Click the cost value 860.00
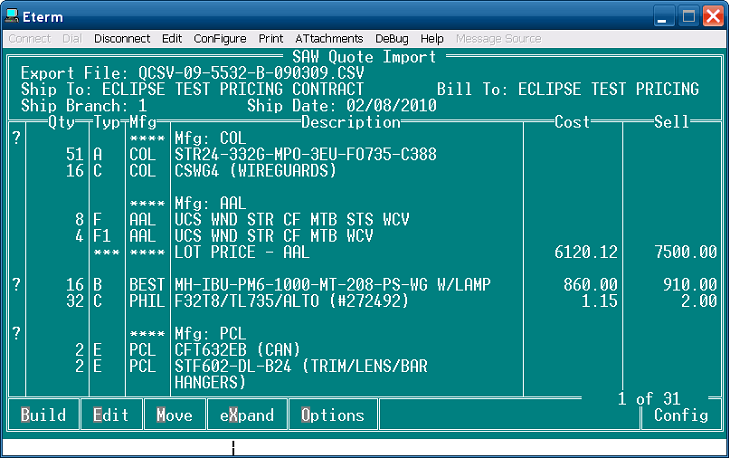This screenshot has width=730, height=458. pos(590,285)
